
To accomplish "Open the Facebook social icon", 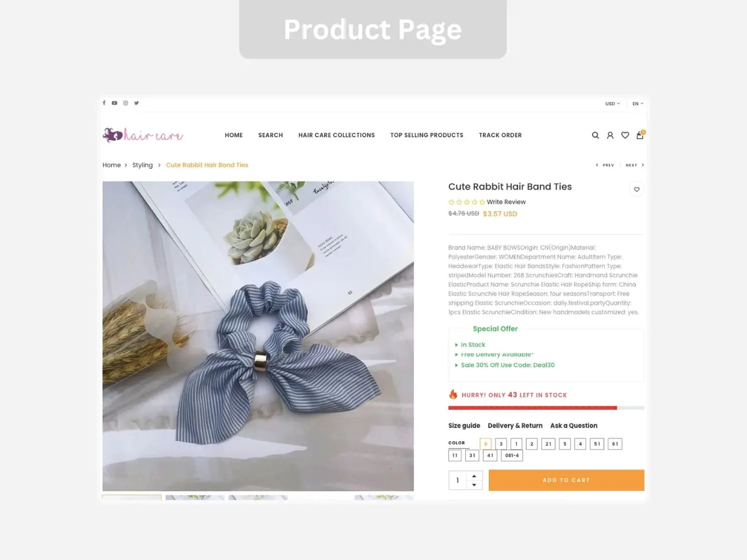I will point(104,103).
